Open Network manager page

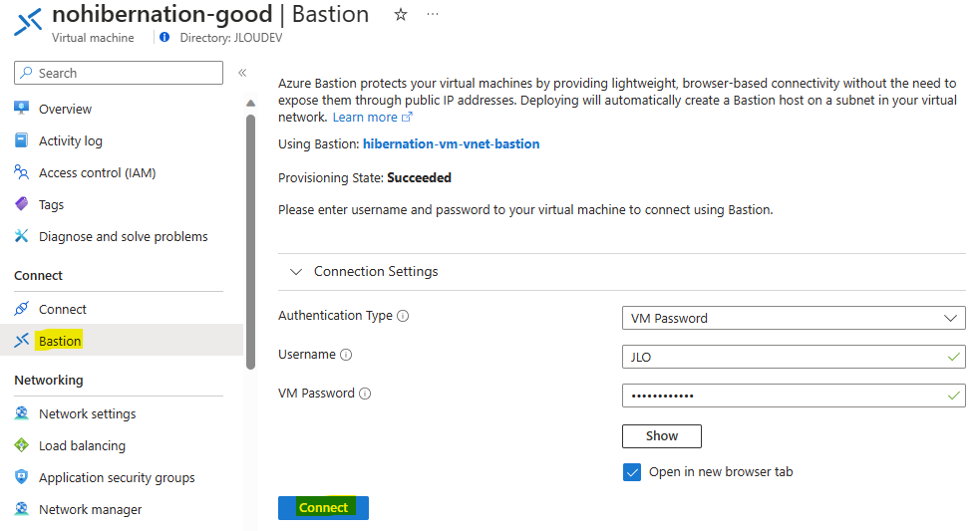tap(90, 509)
